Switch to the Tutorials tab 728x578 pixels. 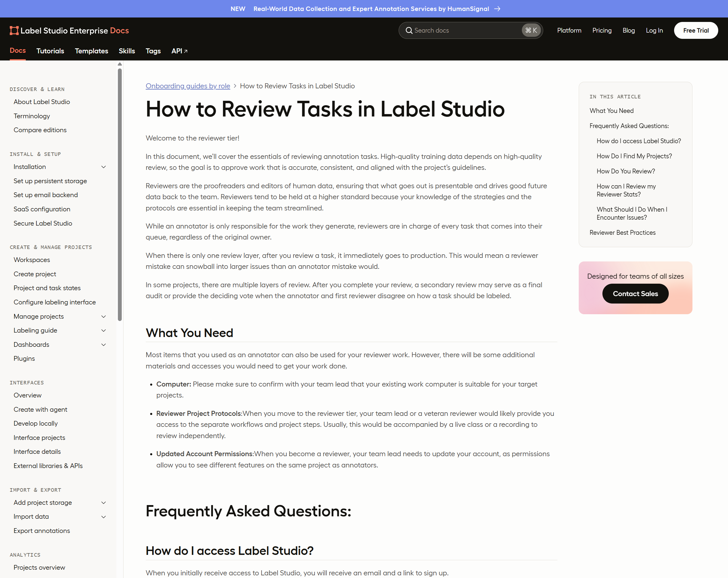[50, 51]
